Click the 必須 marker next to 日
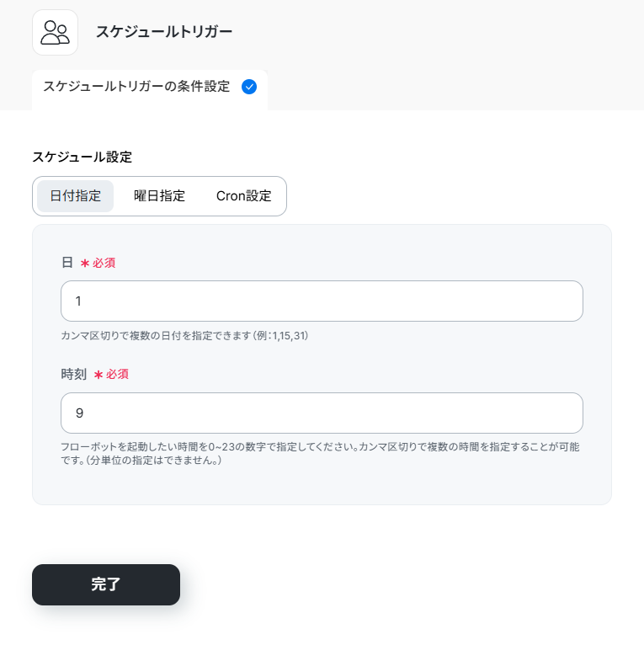The height and width of the screenshot is (645, 644). [104, 263]
